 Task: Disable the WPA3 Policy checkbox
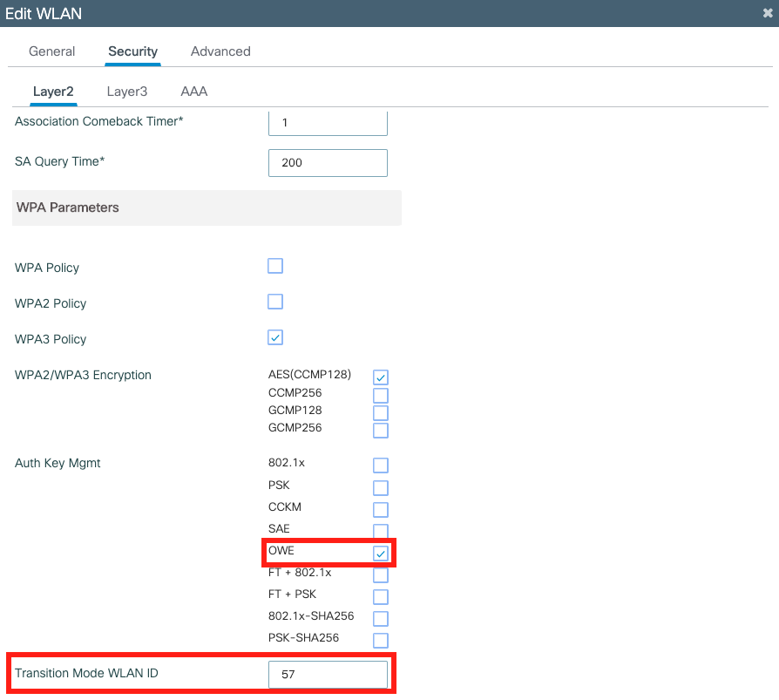pos(274,337)
